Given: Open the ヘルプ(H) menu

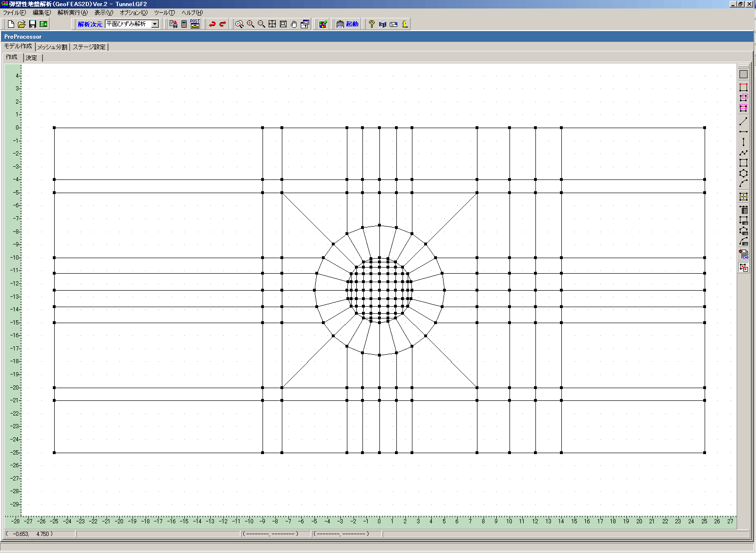Looking at the screenshot, I should 192,13.
